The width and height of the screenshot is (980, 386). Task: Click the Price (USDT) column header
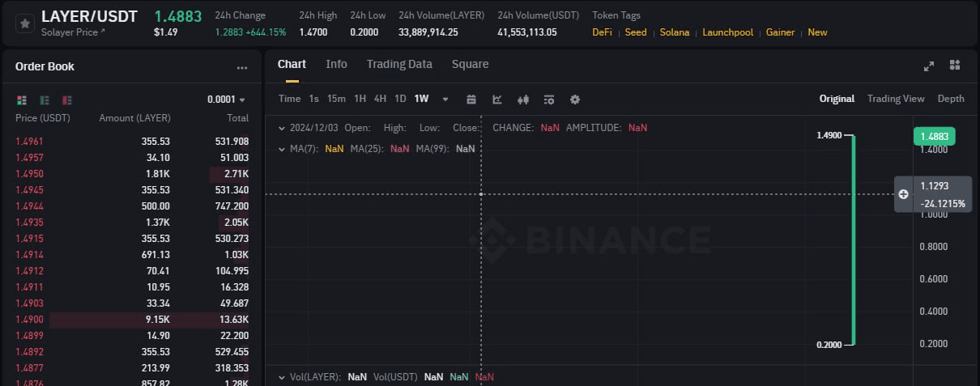click(x=43, y=118)
